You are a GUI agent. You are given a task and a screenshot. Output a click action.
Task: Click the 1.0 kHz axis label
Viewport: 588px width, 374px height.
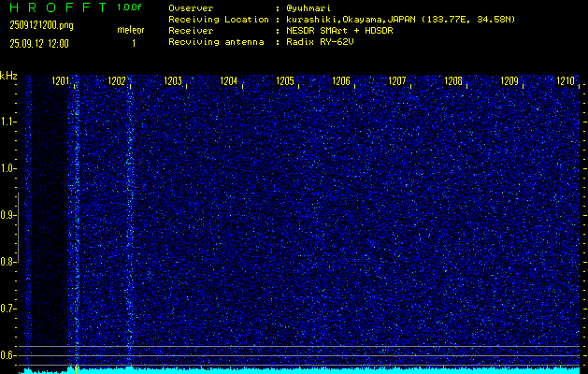tap(7, 168)
